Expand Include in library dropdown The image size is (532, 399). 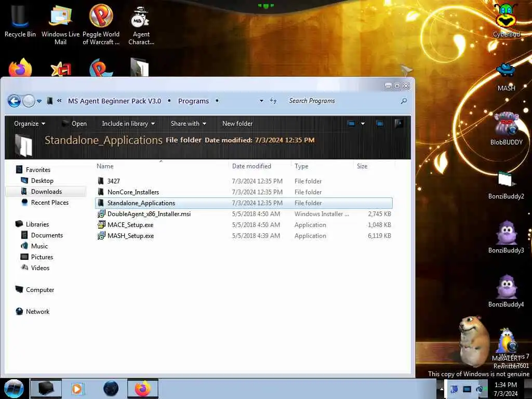tap(128, 124)
